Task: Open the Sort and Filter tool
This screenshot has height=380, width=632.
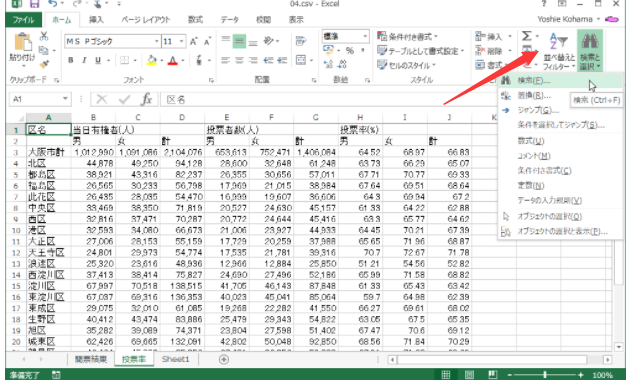Action: pyautogui.click(x=559, y=51)
